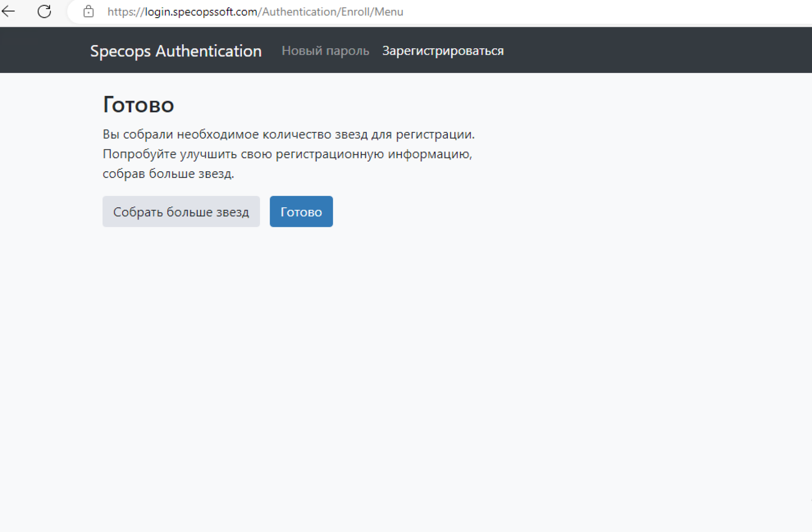Screen dimensions: 812x532
Task: Open site info via the padlock icon
Action: click(89, 11)
